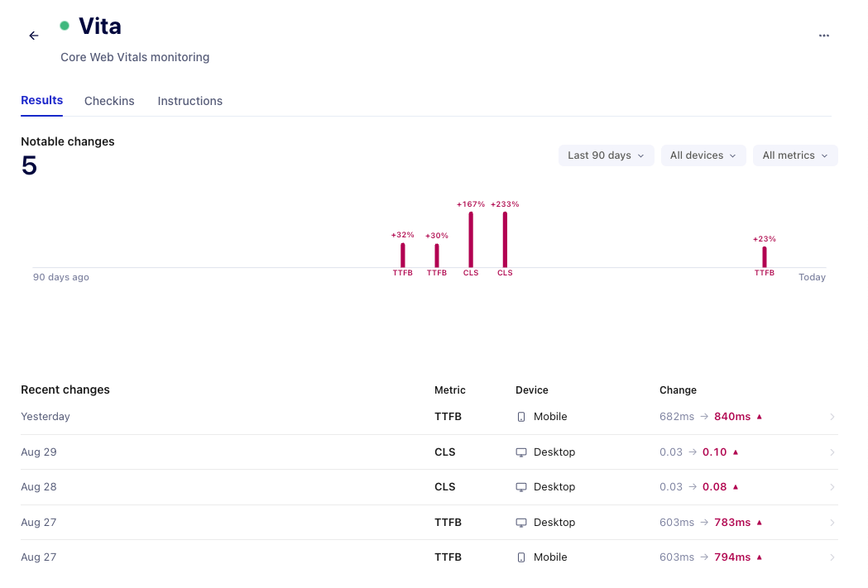
Task: Open the Yesterday TTFB change row
Action: (429, 417)
